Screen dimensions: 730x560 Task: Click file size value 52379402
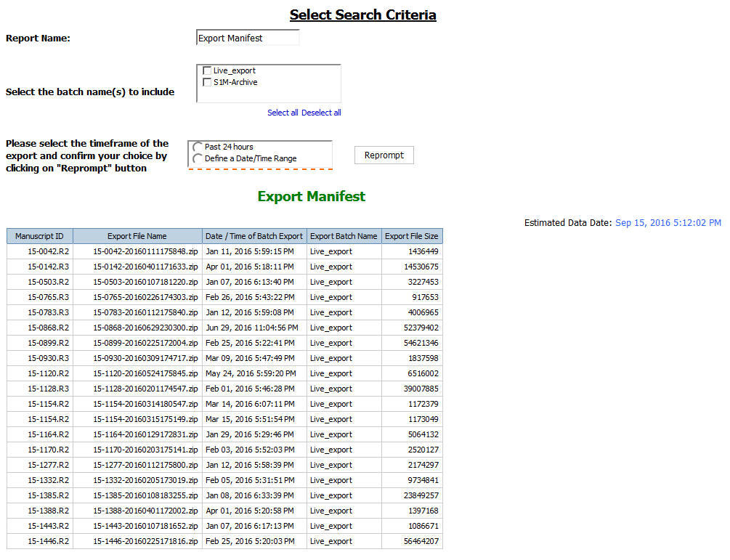coord(421,328)
